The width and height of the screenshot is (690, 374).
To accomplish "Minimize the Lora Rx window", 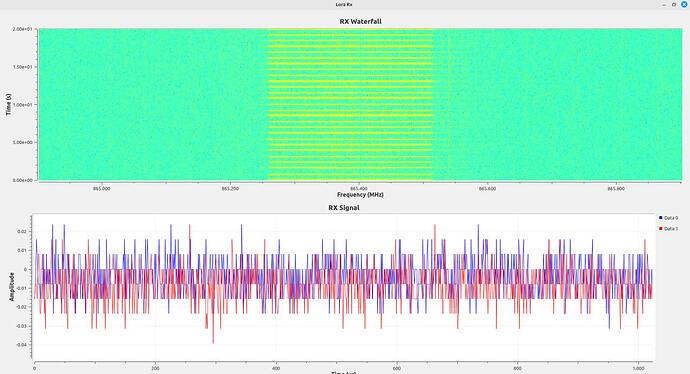I will coord(664,4).
